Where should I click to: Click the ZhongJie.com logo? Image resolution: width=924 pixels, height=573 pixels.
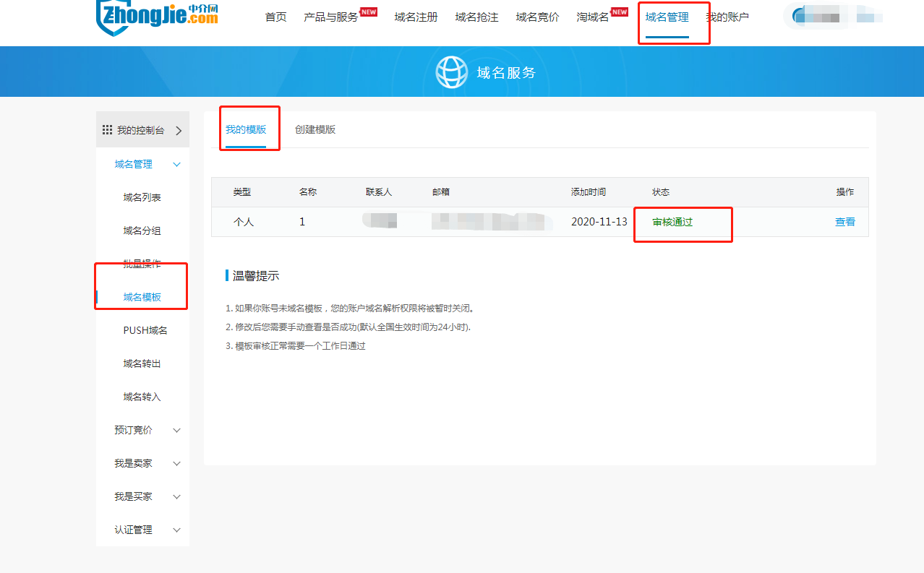[157, 16]
